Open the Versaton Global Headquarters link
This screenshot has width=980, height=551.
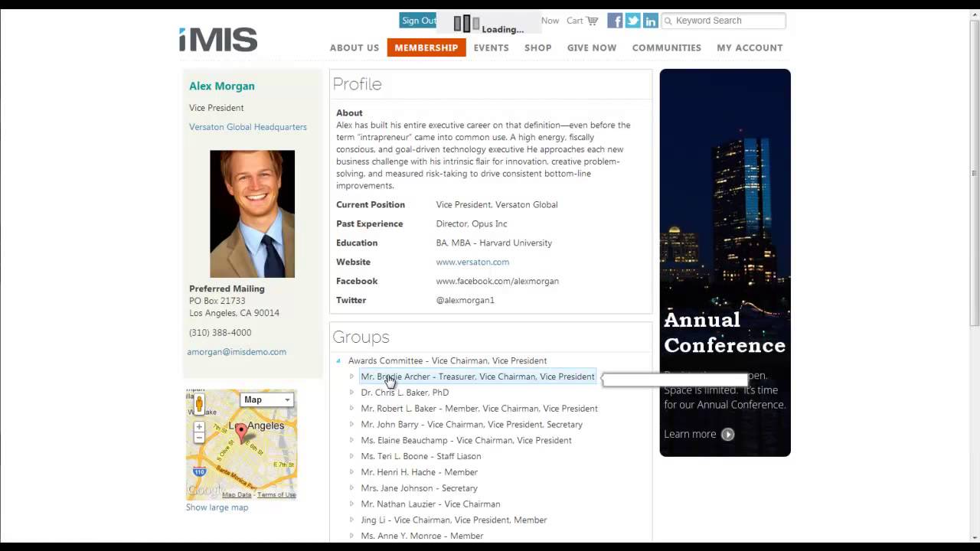tap(248, 127)
